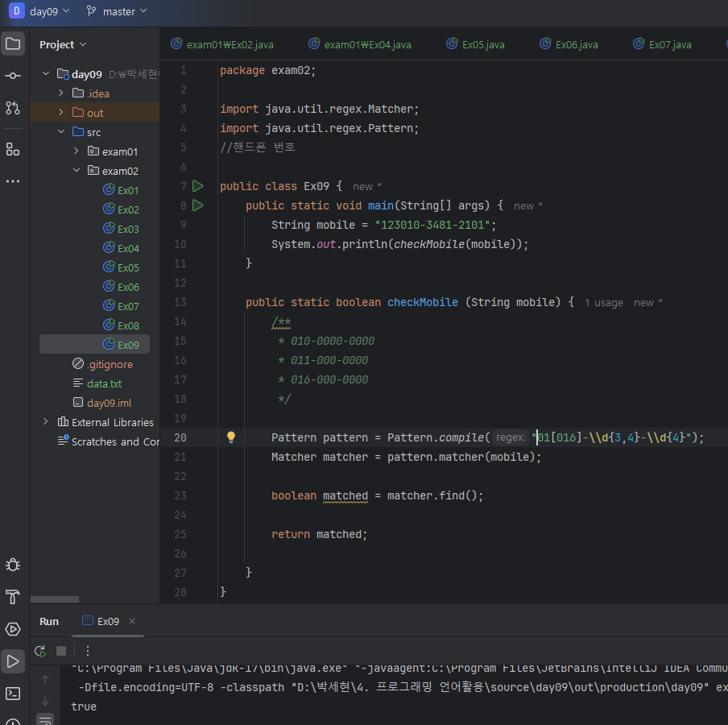Open the Build hammer tool icon

pos(13,597)
